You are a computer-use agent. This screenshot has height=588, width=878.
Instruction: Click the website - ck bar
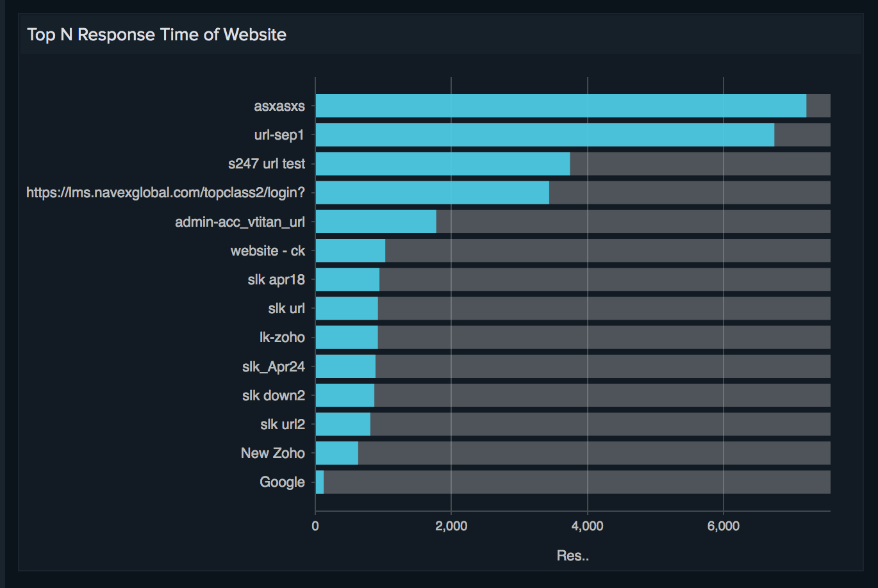pyautogui.click(x=349, y=250)
